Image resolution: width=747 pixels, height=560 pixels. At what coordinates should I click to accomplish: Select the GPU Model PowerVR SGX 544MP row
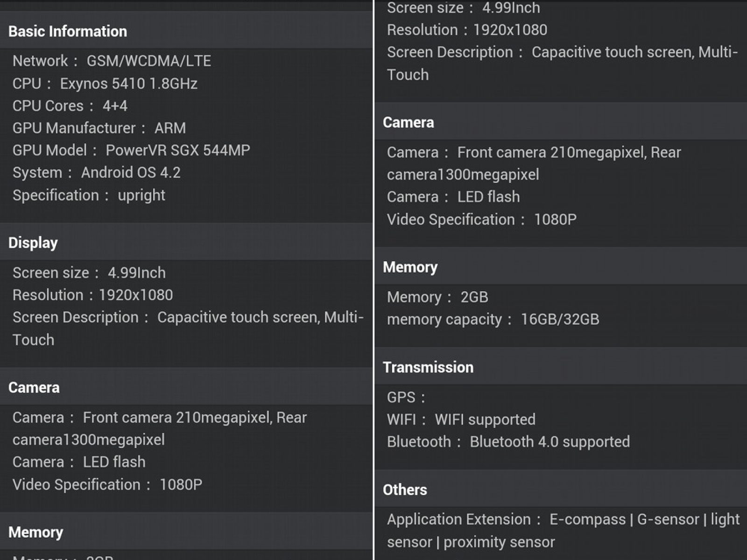point(131,150)
